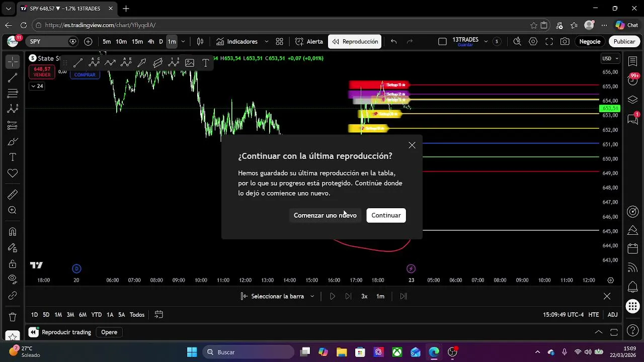The width and height of the screenshot is (644, 362).
Task: Open the layout setup square icon
Action: 442,42
